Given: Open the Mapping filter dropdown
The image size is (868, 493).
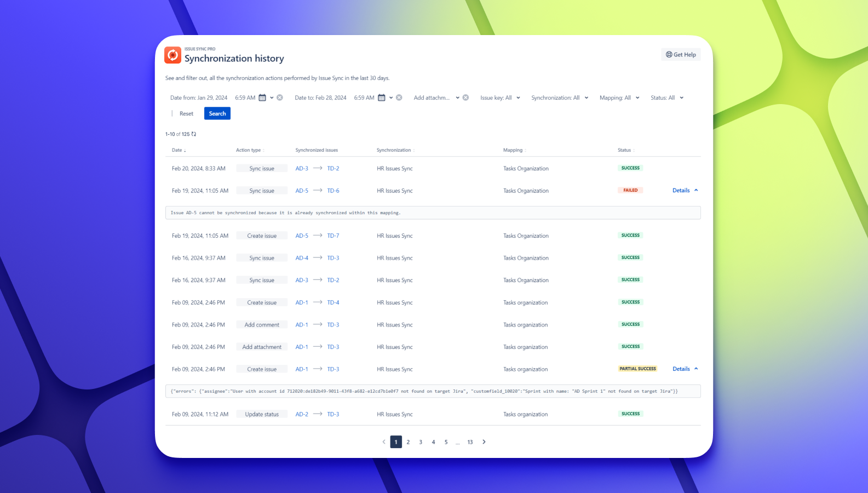Looking at the screenshot, I should [619, 98].
